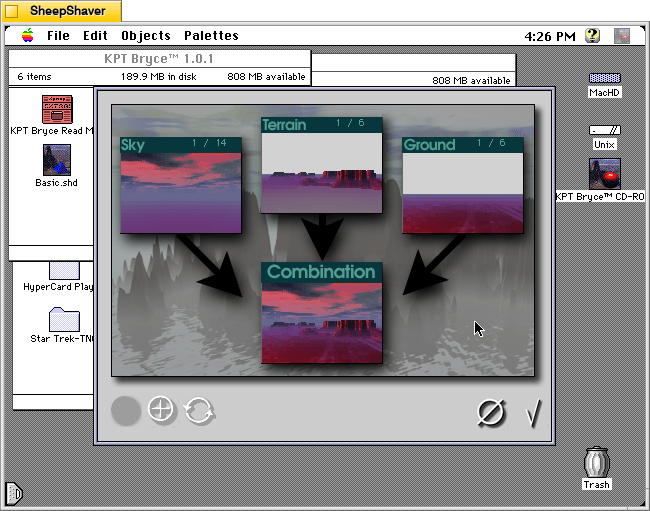Select the Terrain preset thumbnail
The width and height of the screenshot is (650, 511).
coord(322,173)
